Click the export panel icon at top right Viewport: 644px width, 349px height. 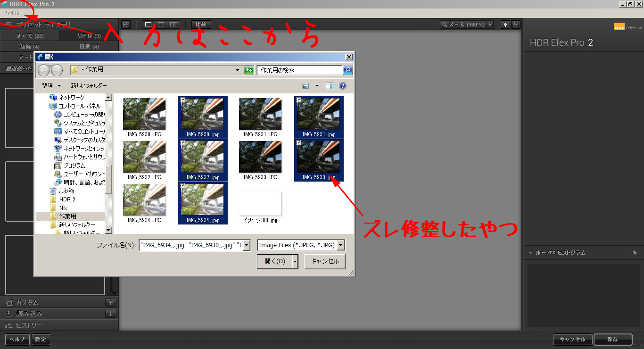[x=516, y=25]
